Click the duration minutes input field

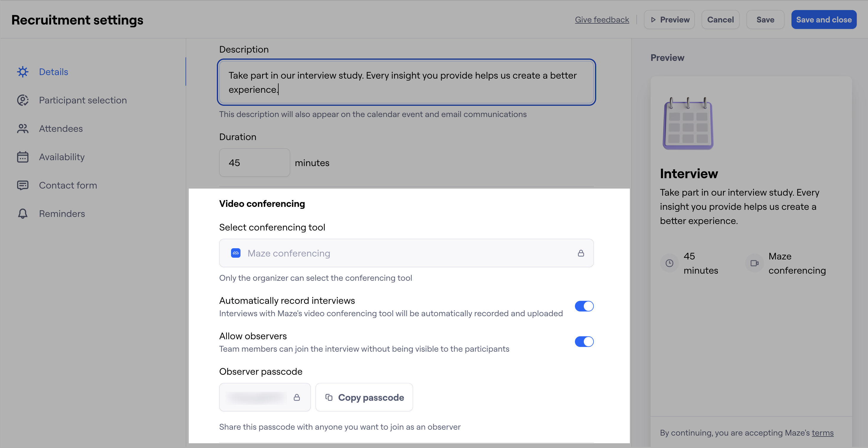pyautogui.click(x=254, y=163)
